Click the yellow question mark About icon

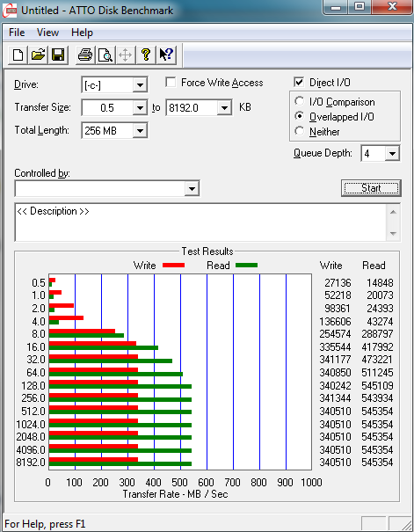[x=146, y=55]
